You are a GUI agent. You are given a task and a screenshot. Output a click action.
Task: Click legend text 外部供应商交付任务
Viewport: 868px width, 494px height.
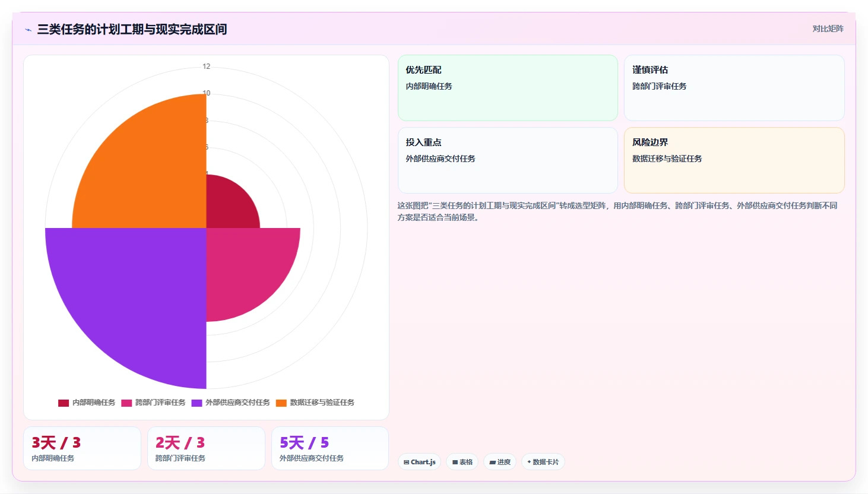pos(237,403)
